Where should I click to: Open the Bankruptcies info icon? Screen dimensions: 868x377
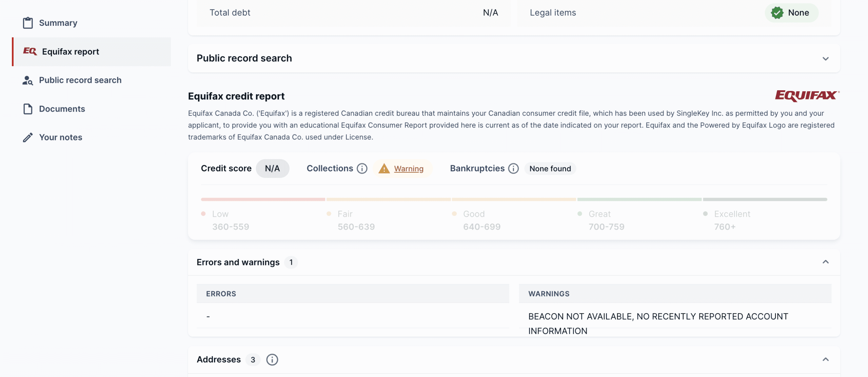click(513, 169)
